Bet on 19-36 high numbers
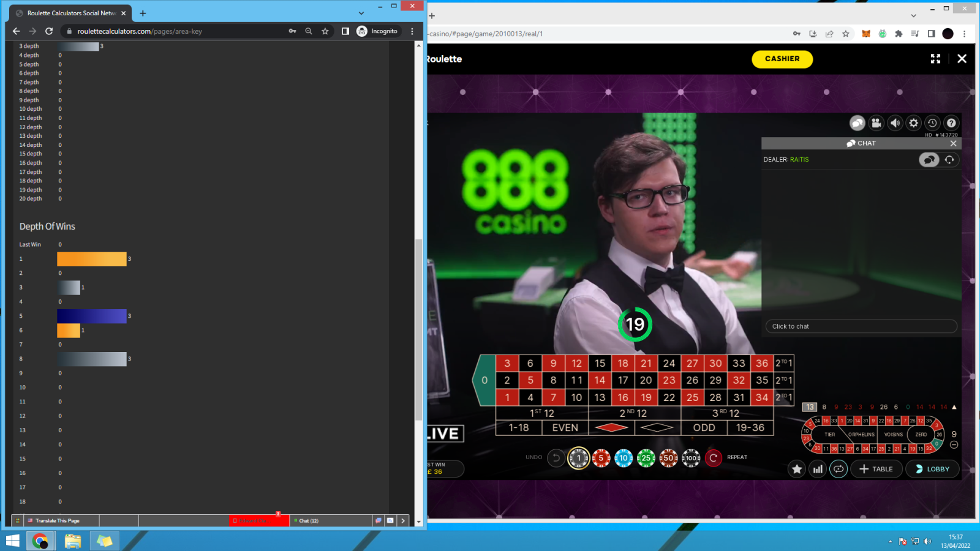The width and height of the screenshot is (980, 551). 750,428
